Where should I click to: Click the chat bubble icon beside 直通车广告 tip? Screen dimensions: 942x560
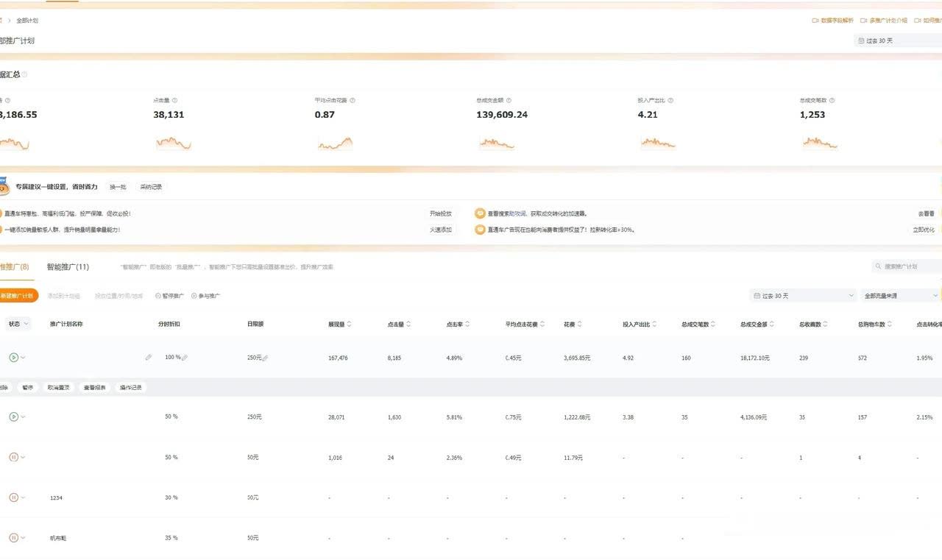(x=480, y=230)
